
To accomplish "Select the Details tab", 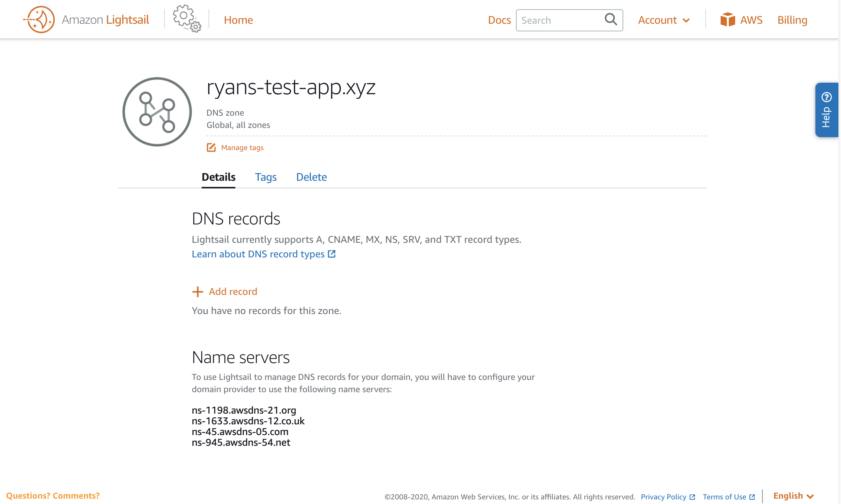I will (x=218, y=177).
